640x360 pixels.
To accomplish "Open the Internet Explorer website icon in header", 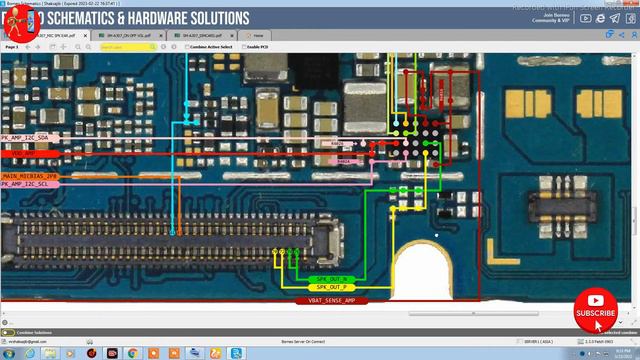I will tap(600, 18).
